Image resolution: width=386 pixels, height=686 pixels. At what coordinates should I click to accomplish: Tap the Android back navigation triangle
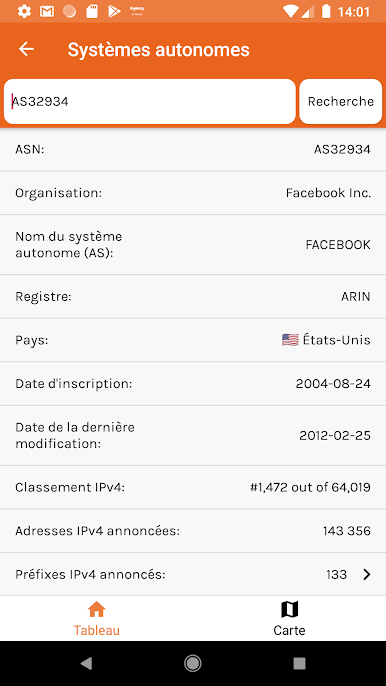(x=86, y=663)
